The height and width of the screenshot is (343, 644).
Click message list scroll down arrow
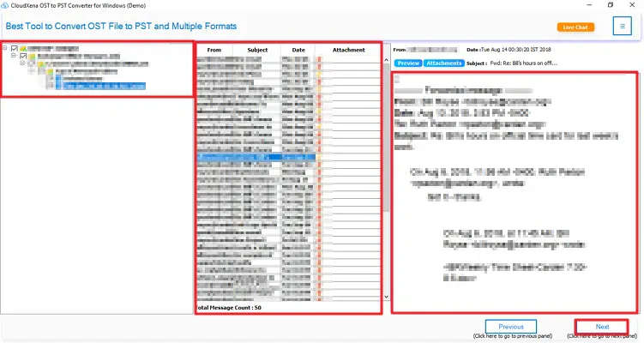pos(386,297)
